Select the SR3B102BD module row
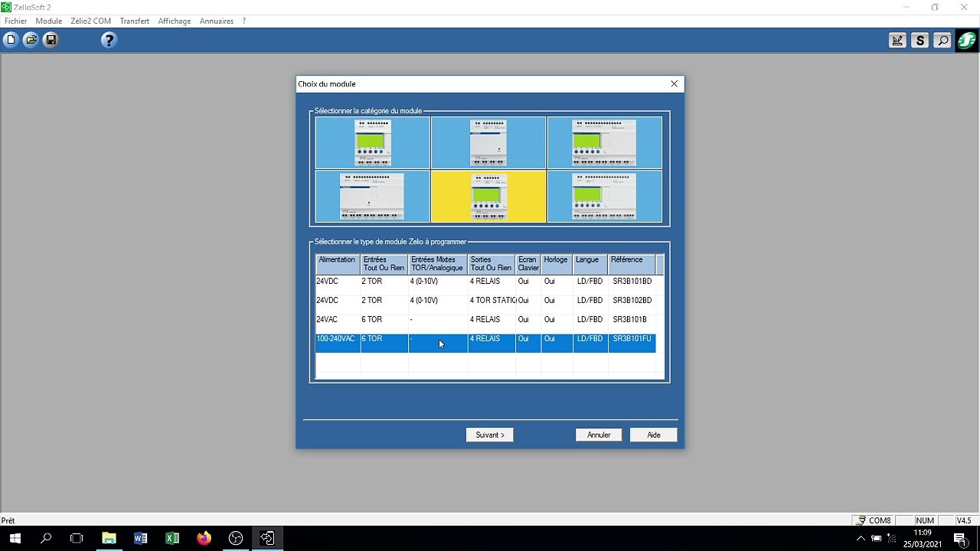The height and width of the screenshot is (551, 980). pos(485,305)
